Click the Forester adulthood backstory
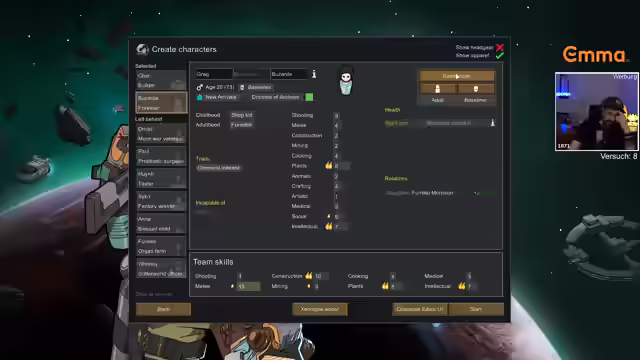This screenshot has width=640, height=360. click(242, 125)
